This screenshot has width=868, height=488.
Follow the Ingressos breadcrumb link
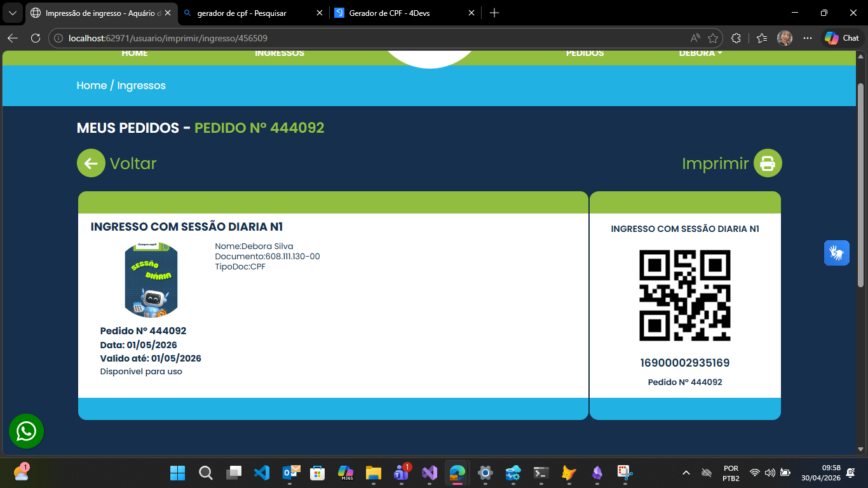141,85
